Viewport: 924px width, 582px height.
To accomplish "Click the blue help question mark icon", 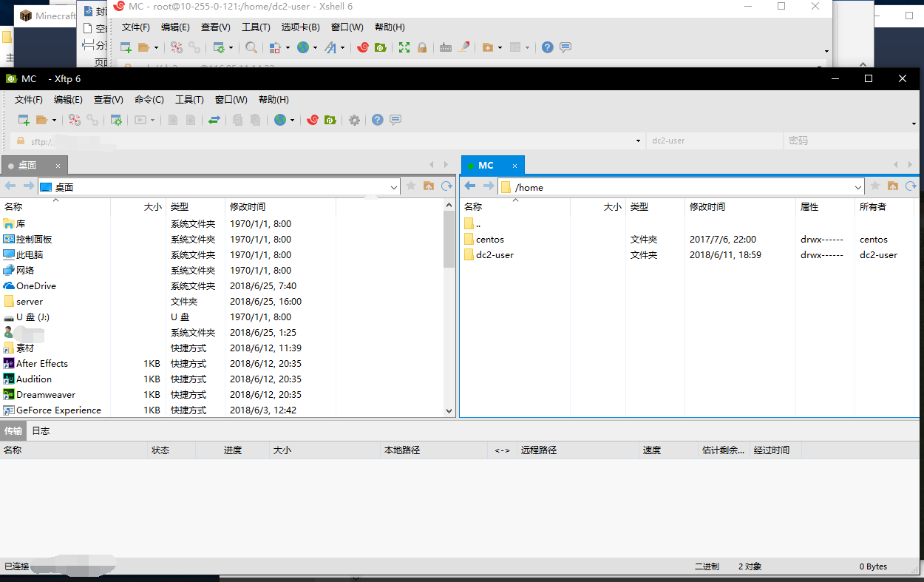I will point(378,120).
